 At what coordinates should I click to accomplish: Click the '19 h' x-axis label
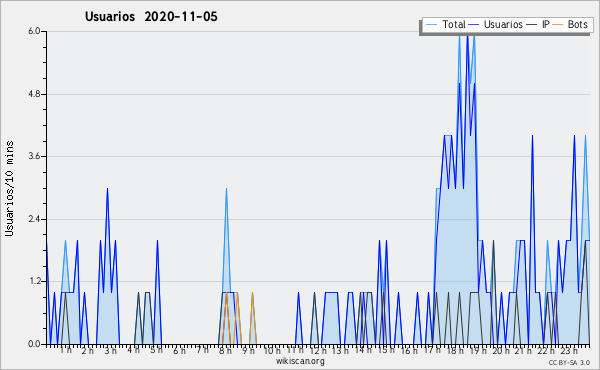[x=478, y=351]
